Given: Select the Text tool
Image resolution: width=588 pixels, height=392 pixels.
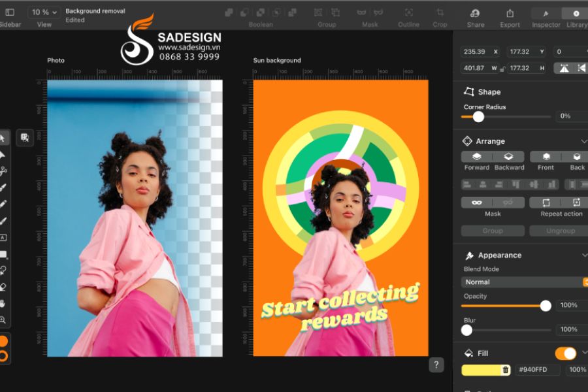Looking at the screenshot, I should (3, 237).
